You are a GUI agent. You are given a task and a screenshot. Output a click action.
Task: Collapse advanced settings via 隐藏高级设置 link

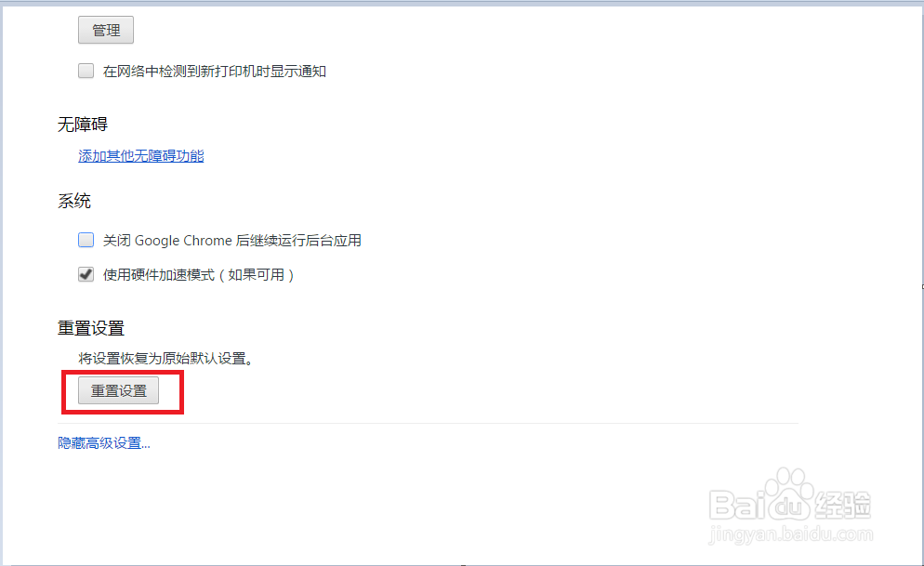(104, 443)
